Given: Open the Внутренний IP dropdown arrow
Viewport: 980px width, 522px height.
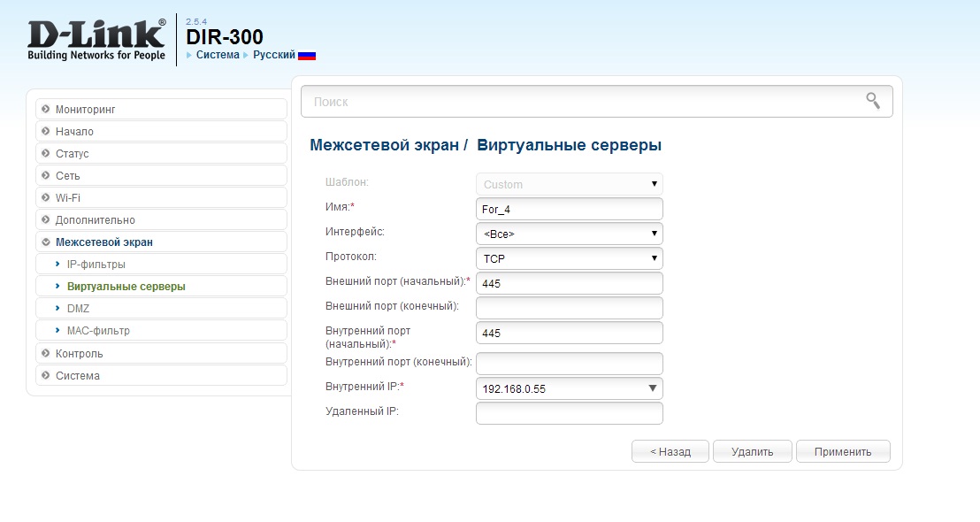Looking at the screenshot, I should (653, 388).
